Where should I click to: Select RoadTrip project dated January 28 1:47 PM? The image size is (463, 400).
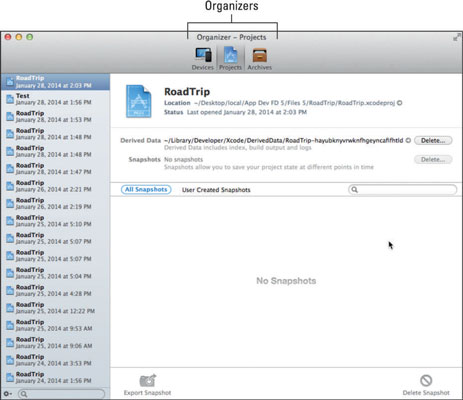tap(55, 169)
